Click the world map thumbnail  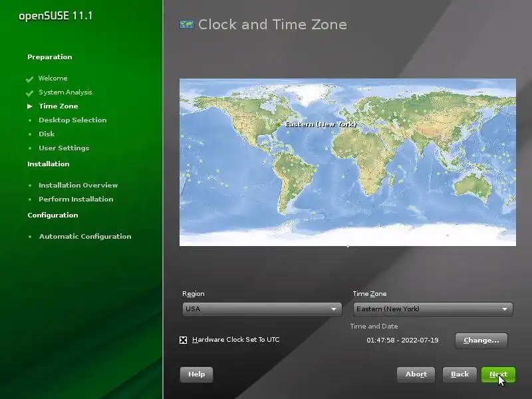(348, 162)
